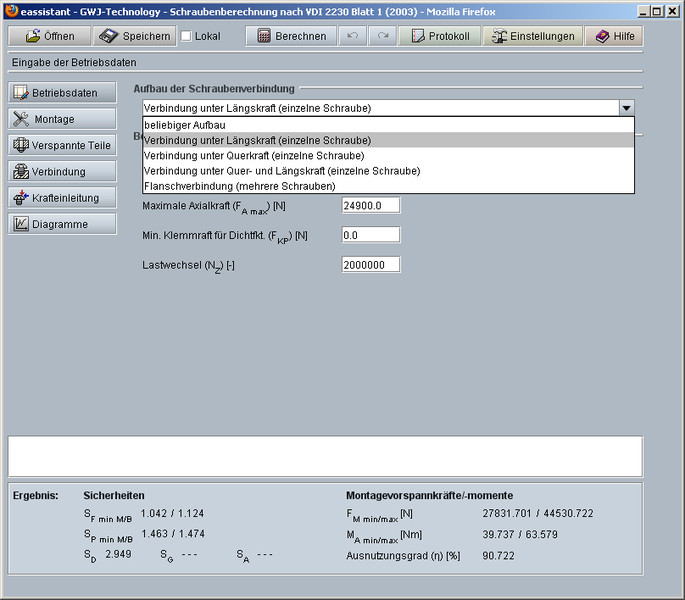Collapse the Aufbau dropdown arrow
This screenshot has height=600, width=685.
(626, 108)
